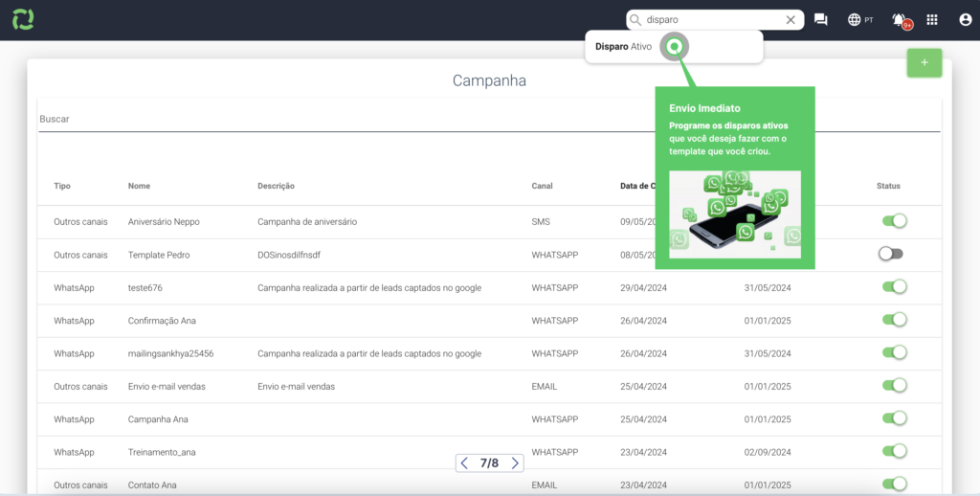Enable the Template Pedro campaign status

coord(891,254)
